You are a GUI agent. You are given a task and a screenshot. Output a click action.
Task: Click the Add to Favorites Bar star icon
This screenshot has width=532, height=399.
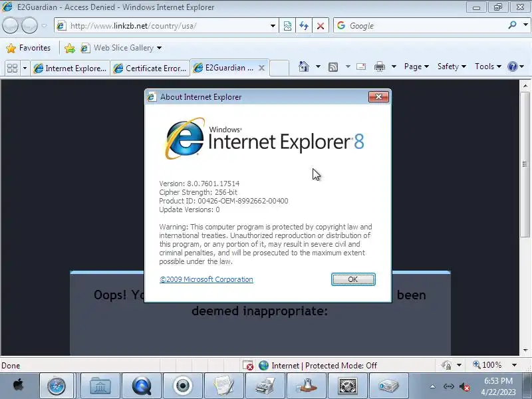click(70, 48)
